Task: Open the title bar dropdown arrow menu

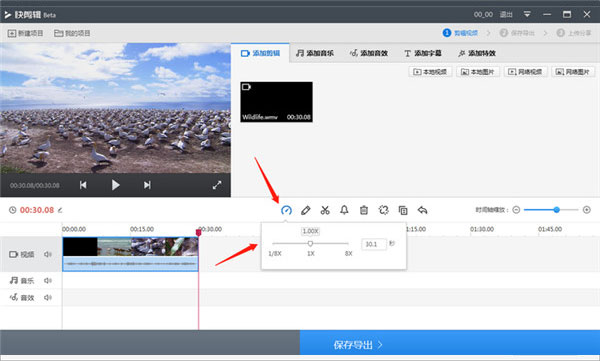Action: click(x=527, y=15)
